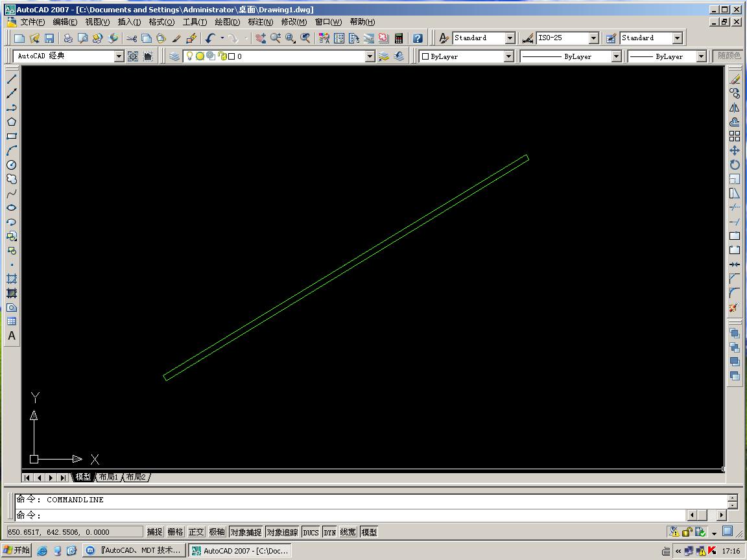747x560 pixels.
Task: Click the Save toolbar icon
Action: click(x=49, y=38)
